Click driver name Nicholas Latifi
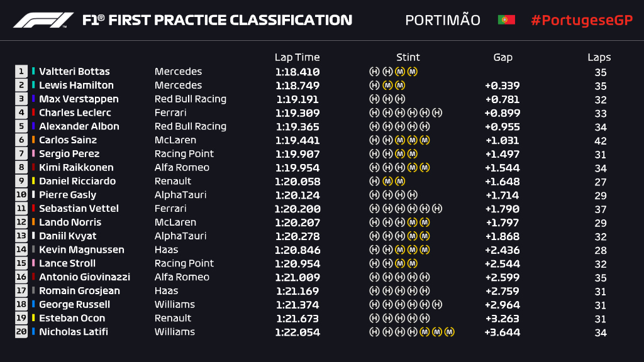Viewport: 644px width, 362px height. 73,332
